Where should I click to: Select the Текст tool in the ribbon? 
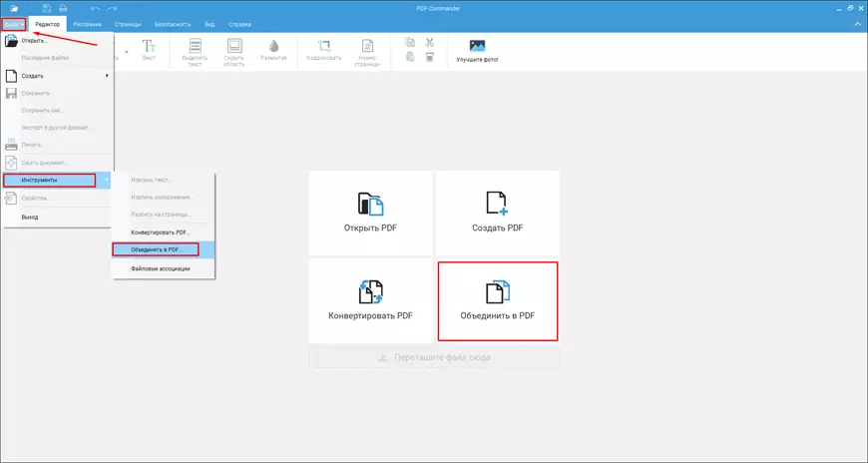coord(149,49)
